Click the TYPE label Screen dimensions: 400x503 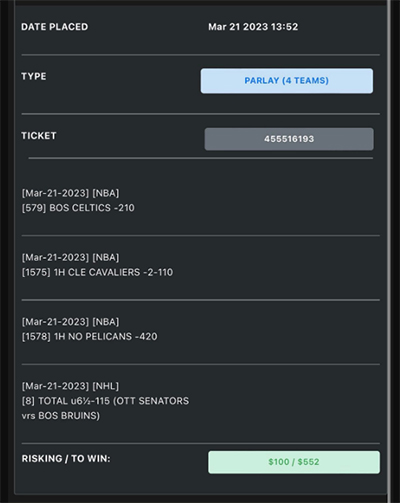click(34, 76)
